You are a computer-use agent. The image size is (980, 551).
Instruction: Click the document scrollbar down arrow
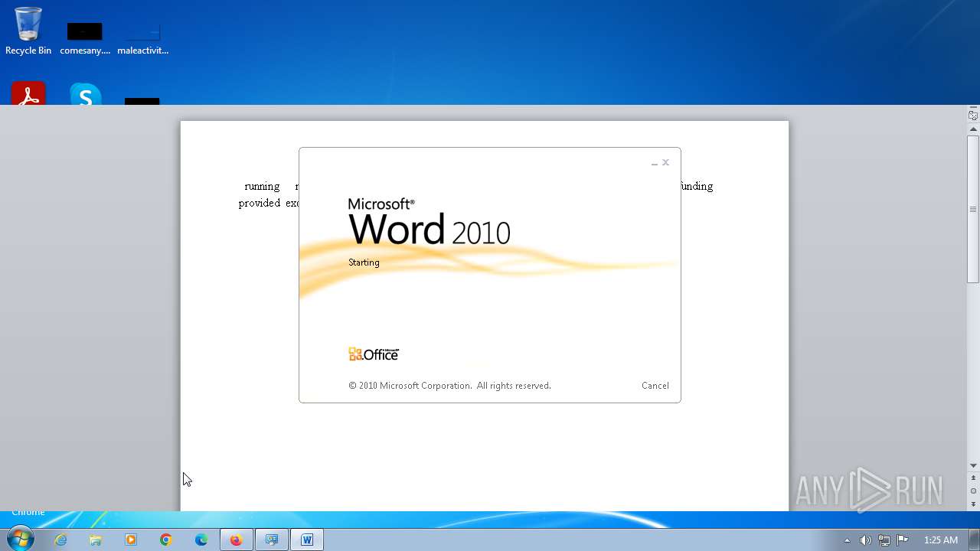973,465
